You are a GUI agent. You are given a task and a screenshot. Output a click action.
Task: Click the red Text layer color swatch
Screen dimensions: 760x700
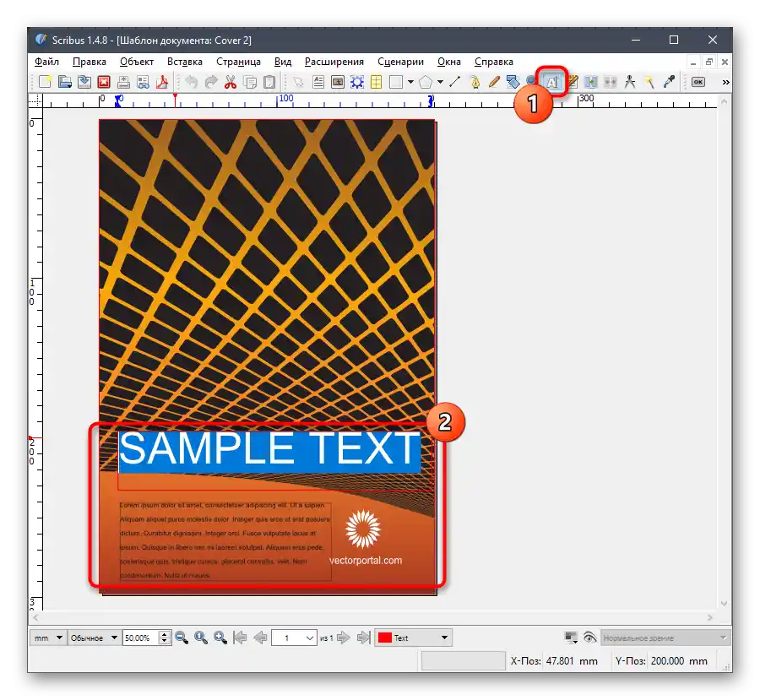[x=384, y=638]
